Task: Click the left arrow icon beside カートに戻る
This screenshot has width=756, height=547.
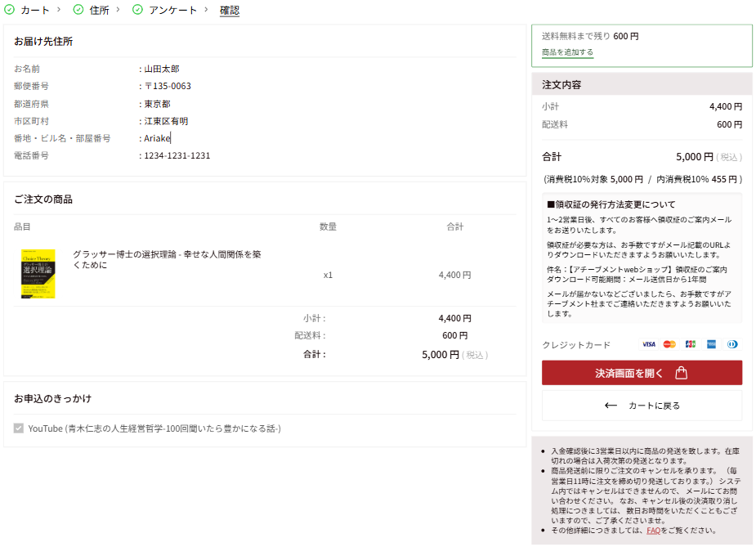Action: pyautogui.click(x=611, y=406)
